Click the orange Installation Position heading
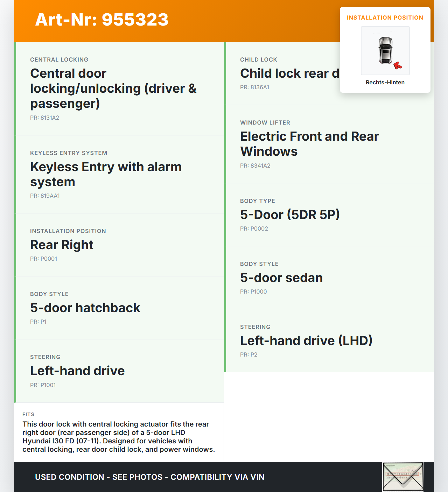 385,17
